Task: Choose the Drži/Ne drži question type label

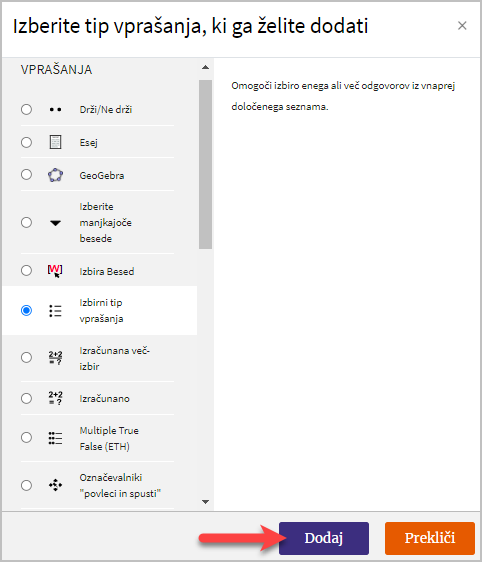Action: [x=106, y=109]
